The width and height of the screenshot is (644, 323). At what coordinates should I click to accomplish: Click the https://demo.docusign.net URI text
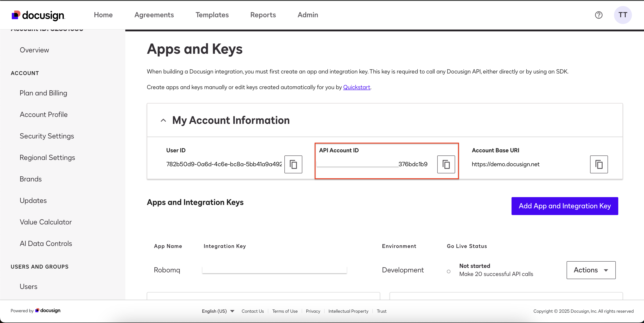(505, 164)
